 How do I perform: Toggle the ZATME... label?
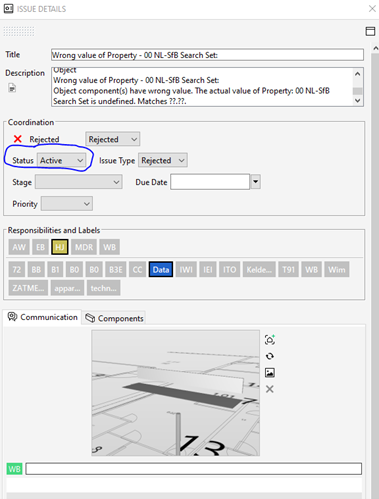(x=28, y=288)
